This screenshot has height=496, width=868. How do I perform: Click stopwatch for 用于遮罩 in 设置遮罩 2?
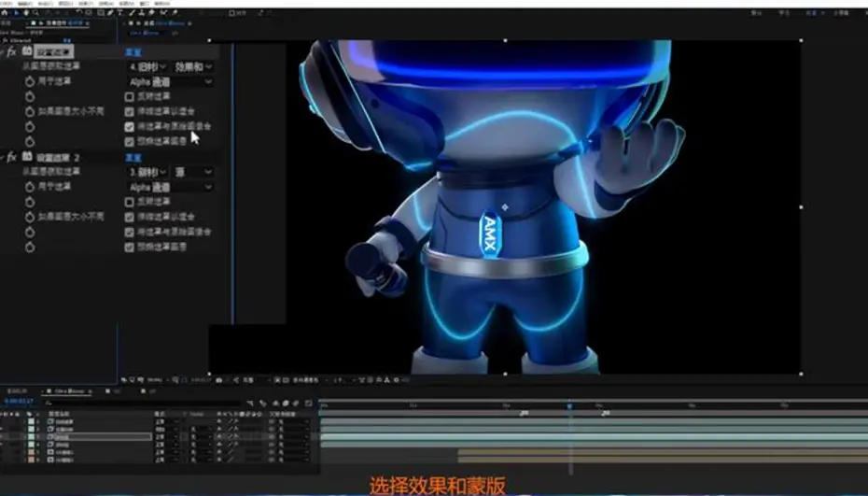click(29, 187)
